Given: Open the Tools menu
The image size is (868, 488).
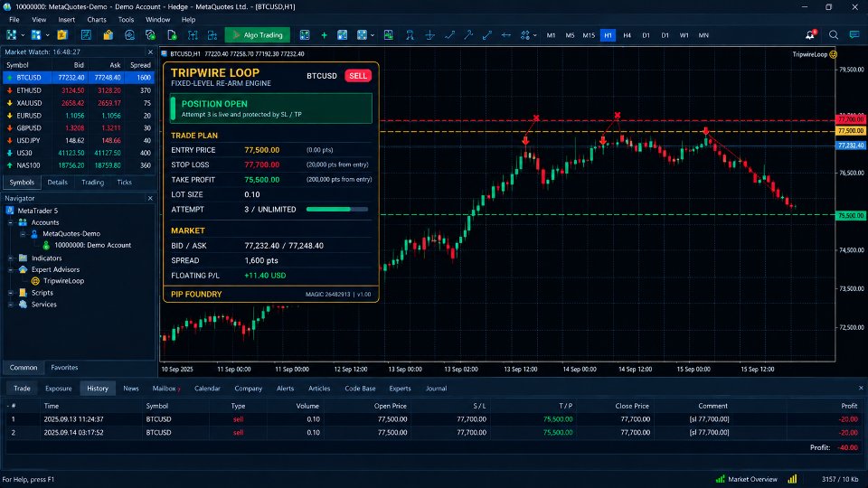Looking at the screenshot, I should [x=126, y=19].
